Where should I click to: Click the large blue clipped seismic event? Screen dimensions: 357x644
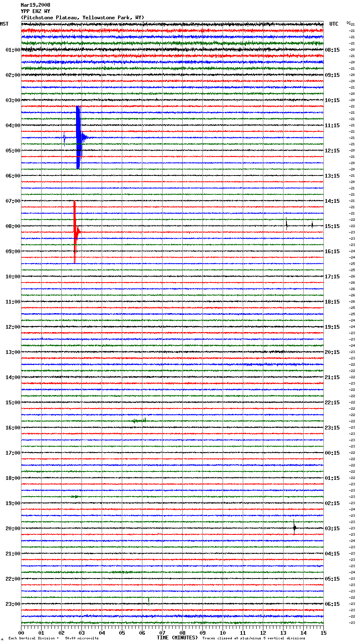(x=79, y=137)
